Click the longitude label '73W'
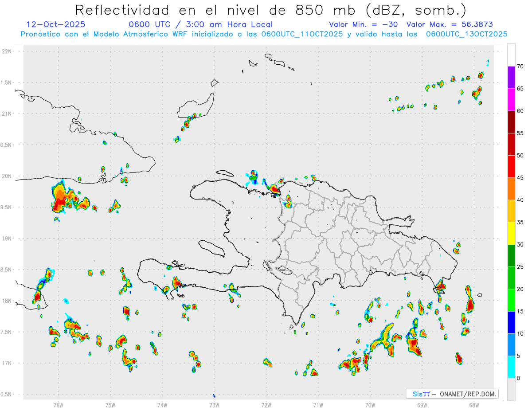Screen dimensions: 532x411 [214, 405]
